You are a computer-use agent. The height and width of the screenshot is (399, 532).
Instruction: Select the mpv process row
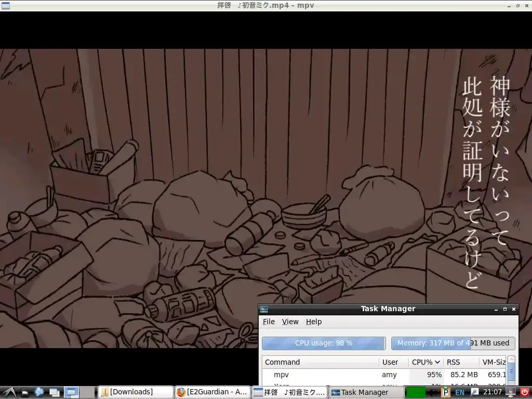click(x=384, y=375)
